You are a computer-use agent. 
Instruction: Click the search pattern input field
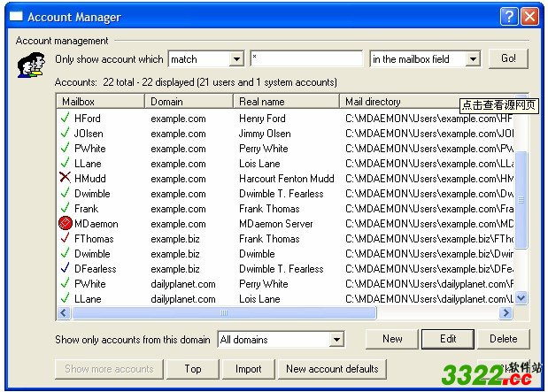click(306, 58)
